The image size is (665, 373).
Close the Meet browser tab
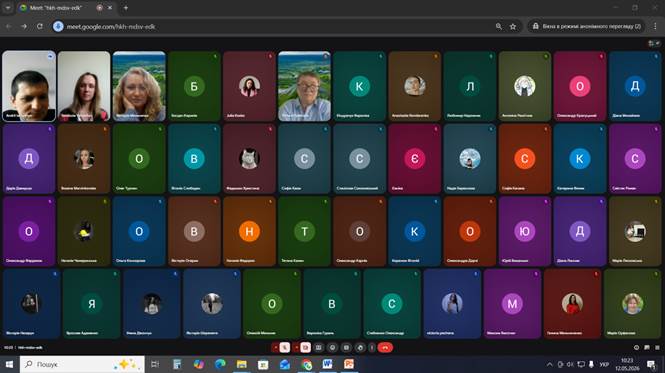click(x=110, y=8)
